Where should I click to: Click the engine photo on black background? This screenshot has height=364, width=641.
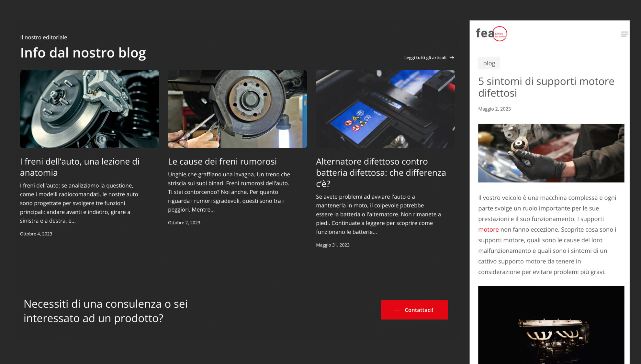pos(551,325)
